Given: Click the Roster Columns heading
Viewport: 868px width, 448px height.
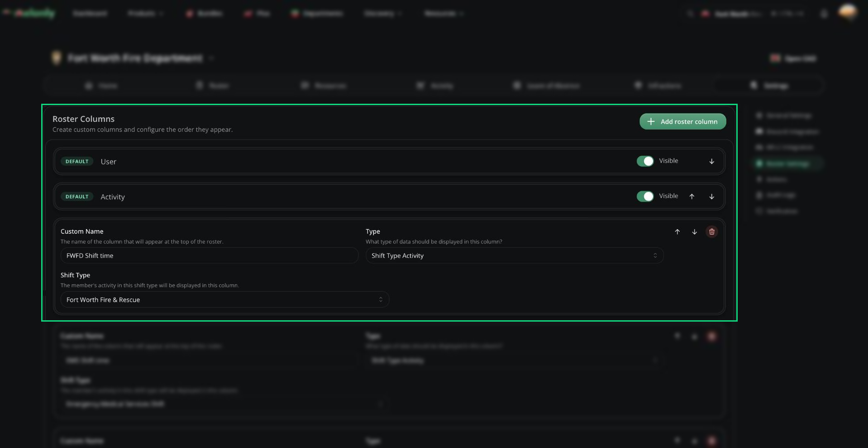Looking at the screenshot, I should tap(83, 119).
